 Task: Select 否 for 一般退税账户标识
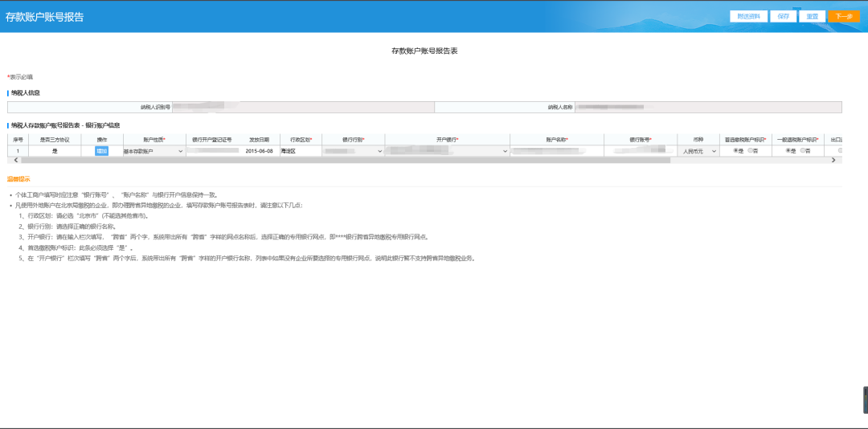coord(803,150)
